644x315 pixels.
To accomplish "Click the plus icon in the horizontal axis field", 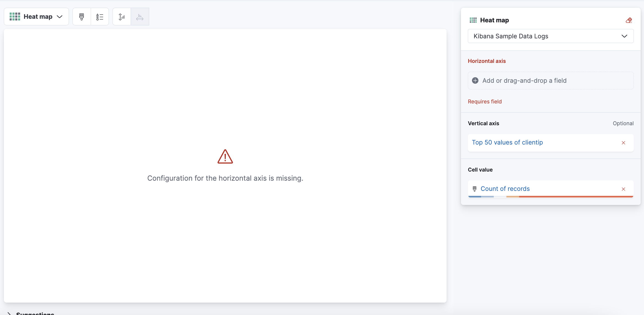I will [475, 81].
